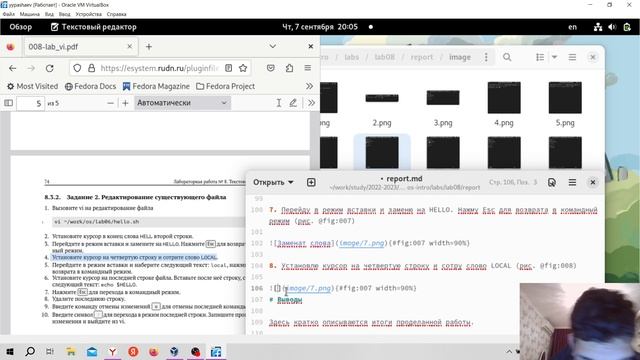Screen dimensions: 640x360
Task: Open the Машина menu in VirtualBox
Action: pos(30,14)
